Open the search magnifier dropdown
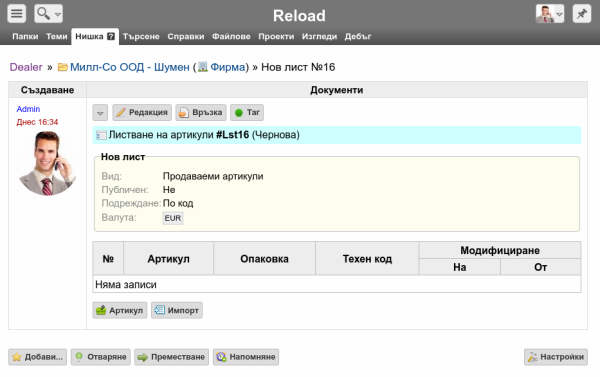The height and width of the screenshot is (377, 600). (x=49, y=14)
